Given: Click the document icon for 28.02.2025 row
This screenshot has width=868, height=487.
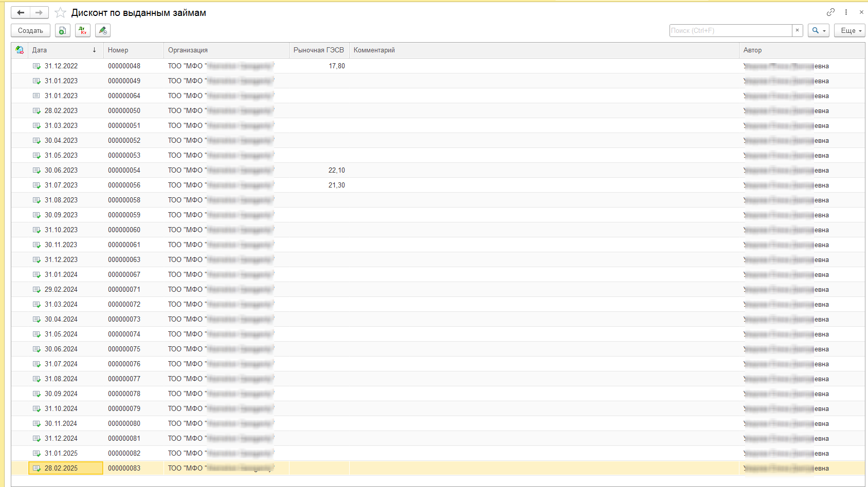Looking at the screenshot, I should pos(37,468).
